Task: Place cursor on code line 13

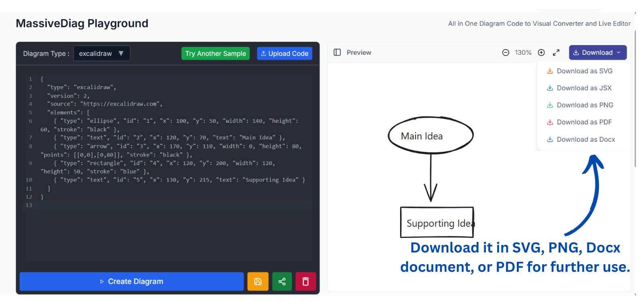Action: 175,205
